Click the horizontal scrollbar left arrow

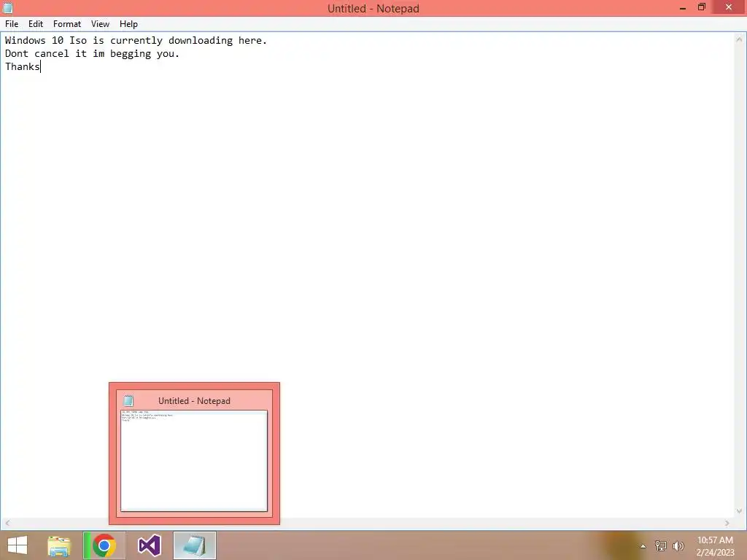tap(7, 523)
